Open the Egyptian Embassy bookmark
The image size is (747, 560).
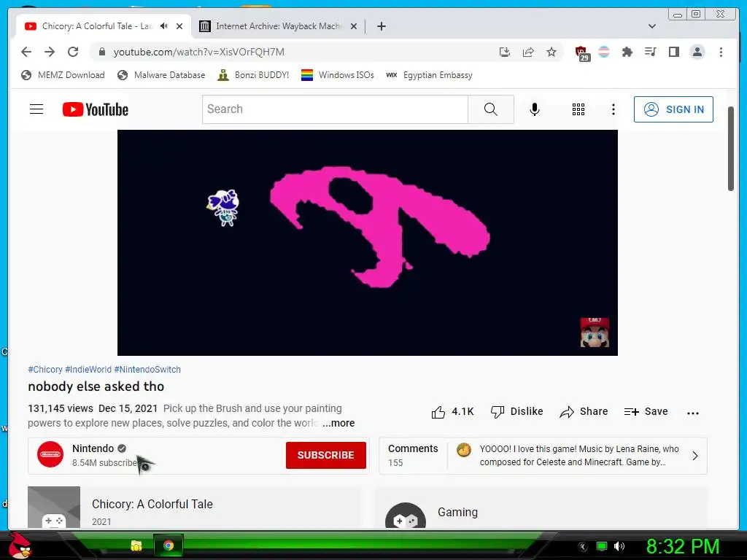(x=429, y=75)
